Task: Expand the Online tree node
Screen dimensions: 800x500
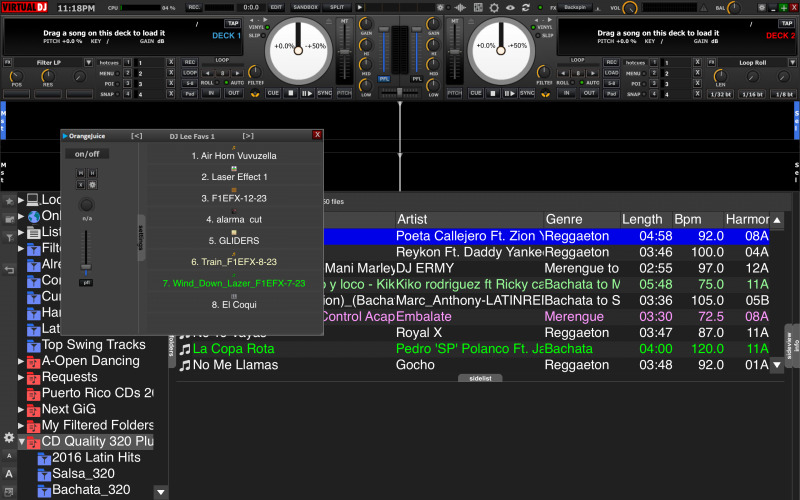Action: click(21, 216)
